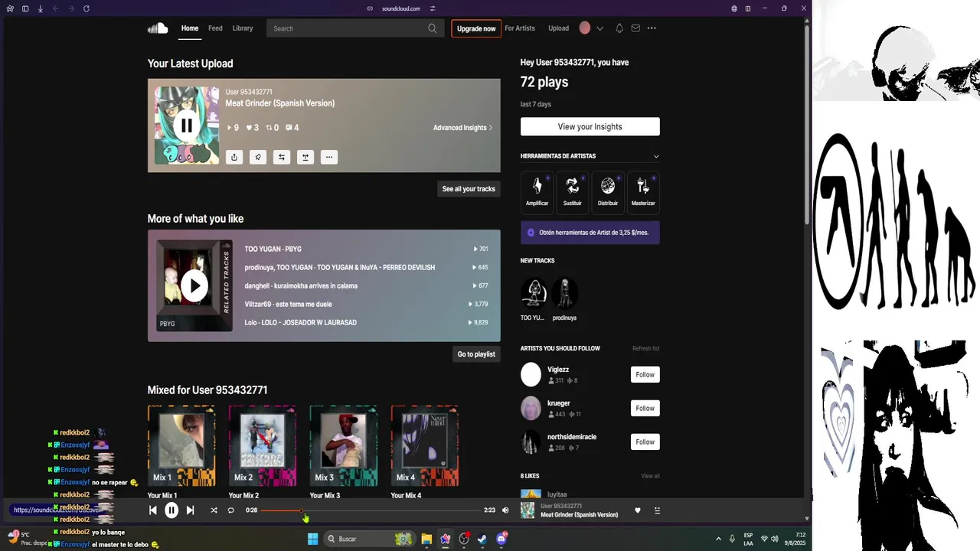980x551 pixels.
Task: Pause Meat Grinder on the upload artwork
Action: click(187, 126)
